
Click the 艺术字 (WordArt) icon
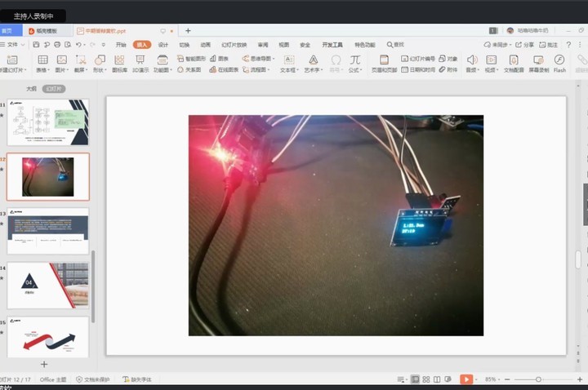pyautogui.click(x=313, y=62)
